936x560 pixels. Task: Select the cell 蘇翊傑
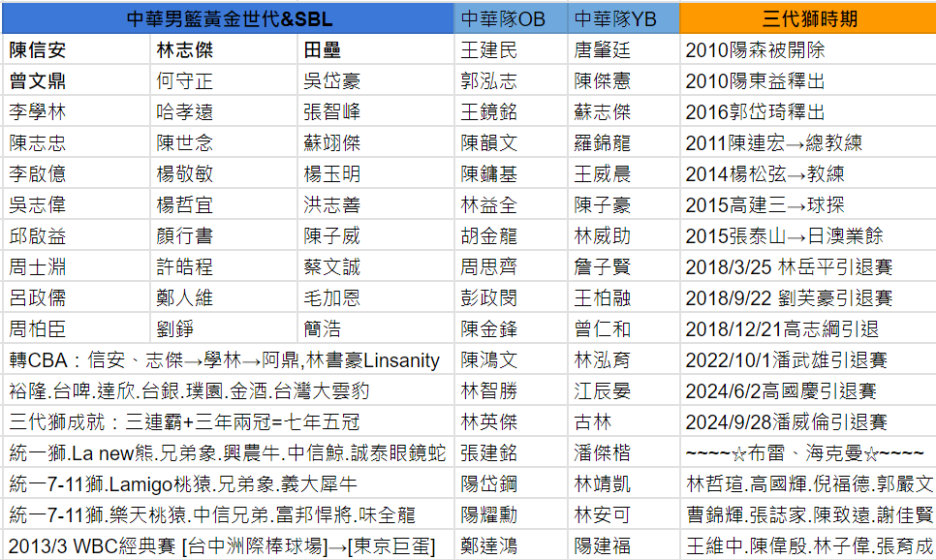point(376,142)
